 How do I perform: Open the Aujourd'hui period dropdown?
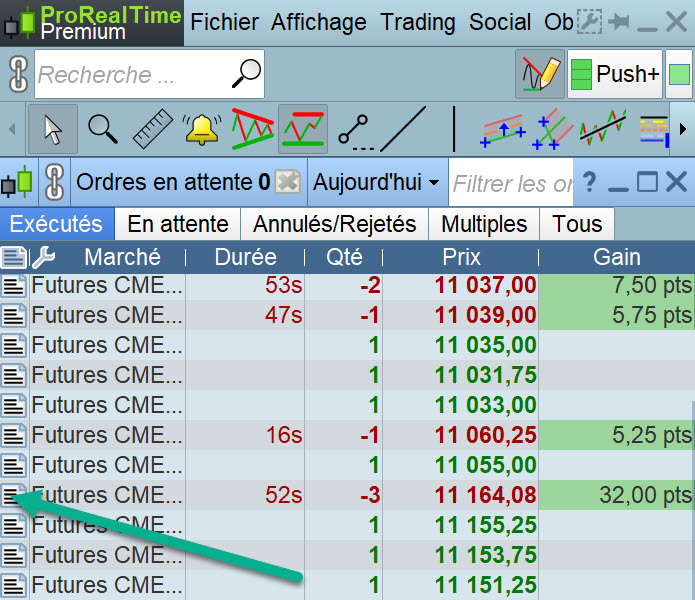coord(376,182)
